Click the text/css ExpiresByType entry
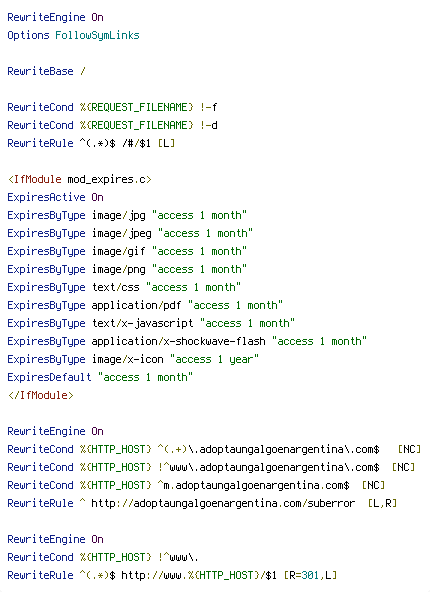 (x=124, y=287)
